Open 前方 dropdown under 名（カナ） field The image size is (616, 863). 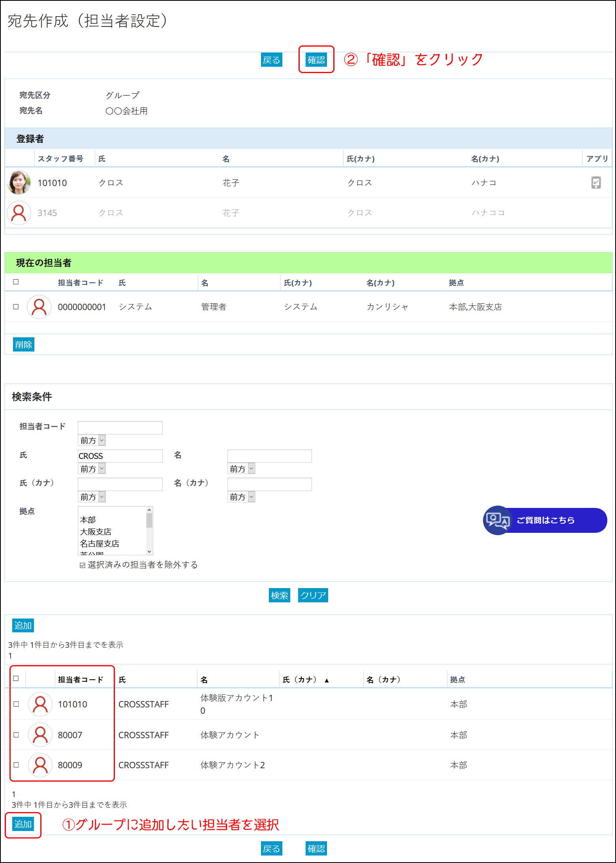241,497
